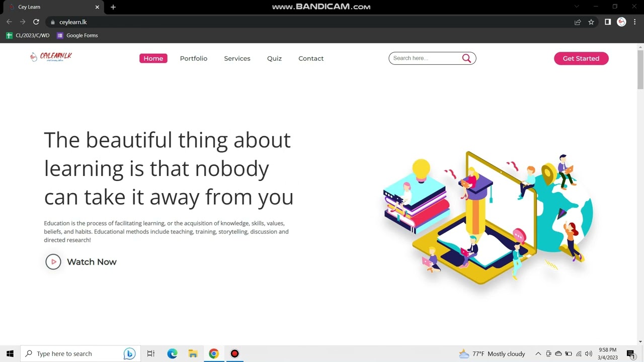
Task: Click the Cey Learn tab title
Action: coord(29,7)
